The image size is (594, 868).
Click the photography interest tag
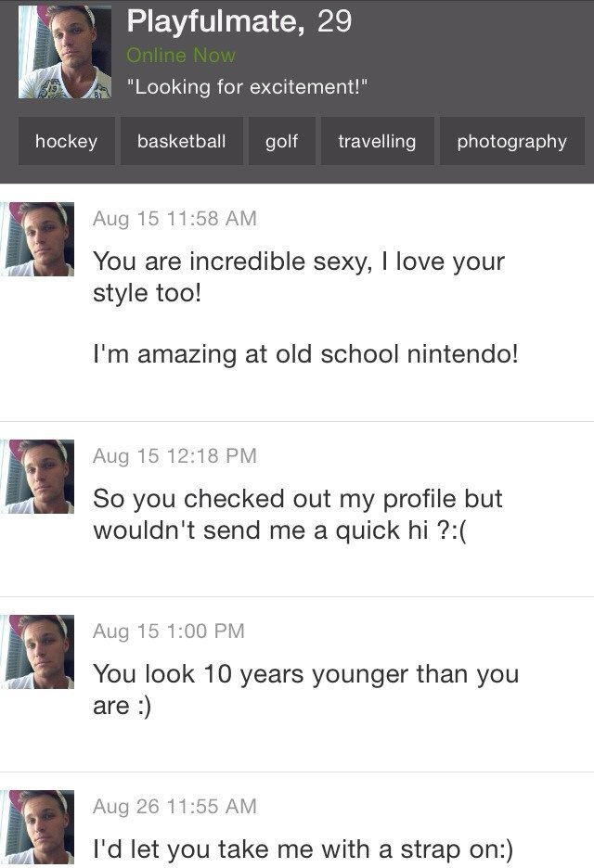pyautogui.click(x=511, y=141)
